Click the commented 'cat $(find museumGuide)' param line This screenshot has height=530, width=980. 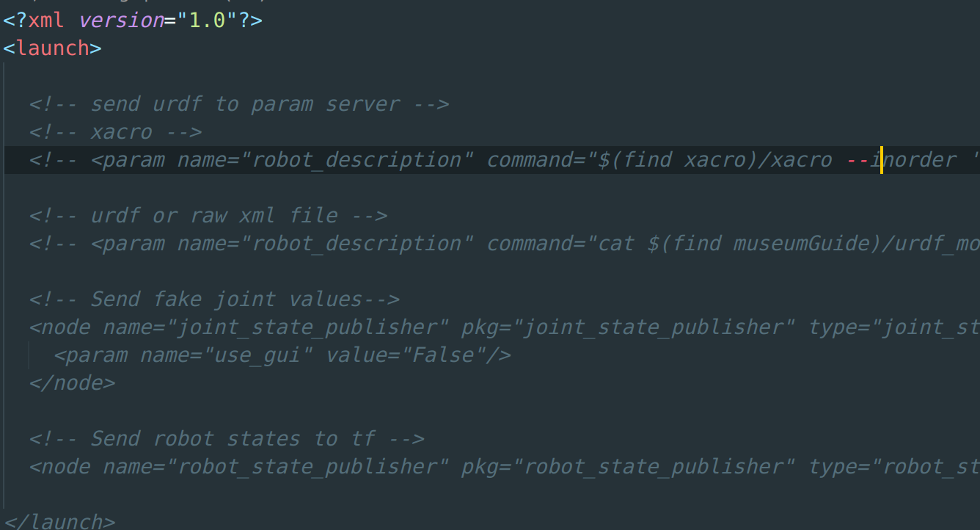point(505,244)
